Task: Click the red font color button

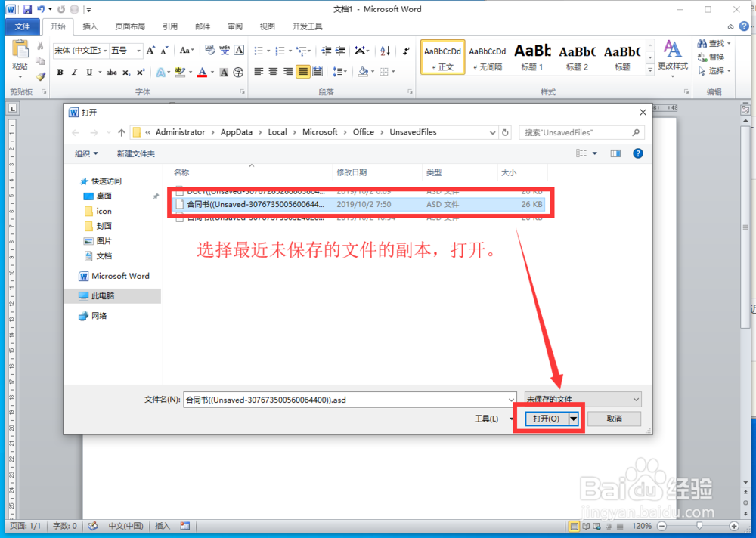Action: tap(203, 73)
